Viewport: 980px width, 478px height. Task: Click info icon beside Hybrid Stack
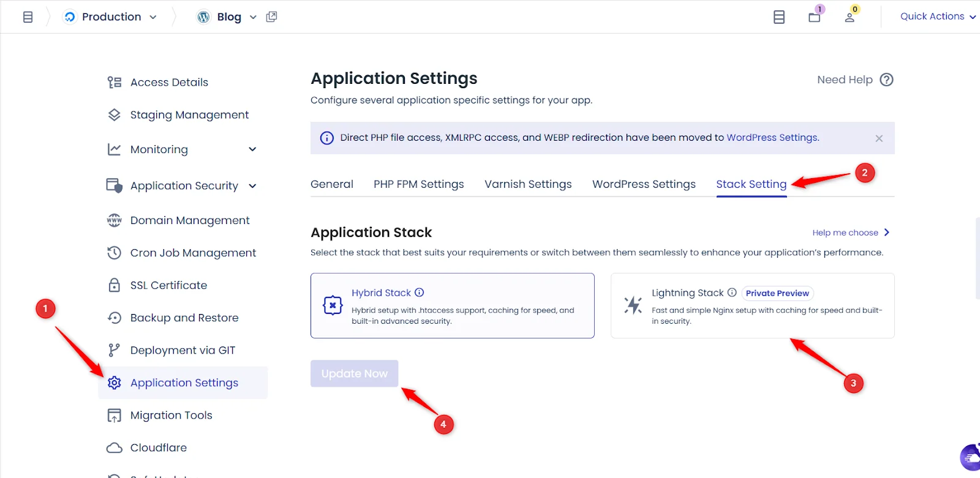pos(420,293)
